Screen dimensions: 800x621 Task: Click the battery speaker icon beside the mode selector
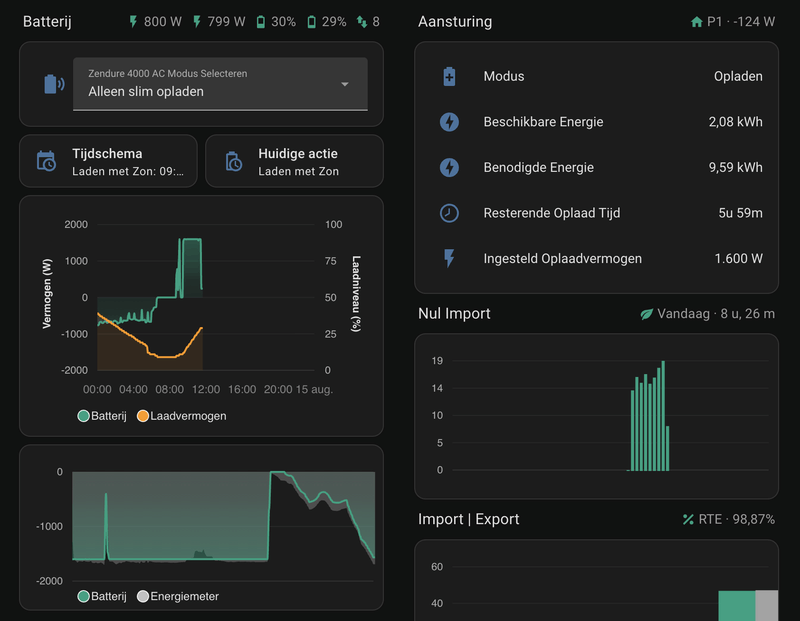click(x=54, y=84)
